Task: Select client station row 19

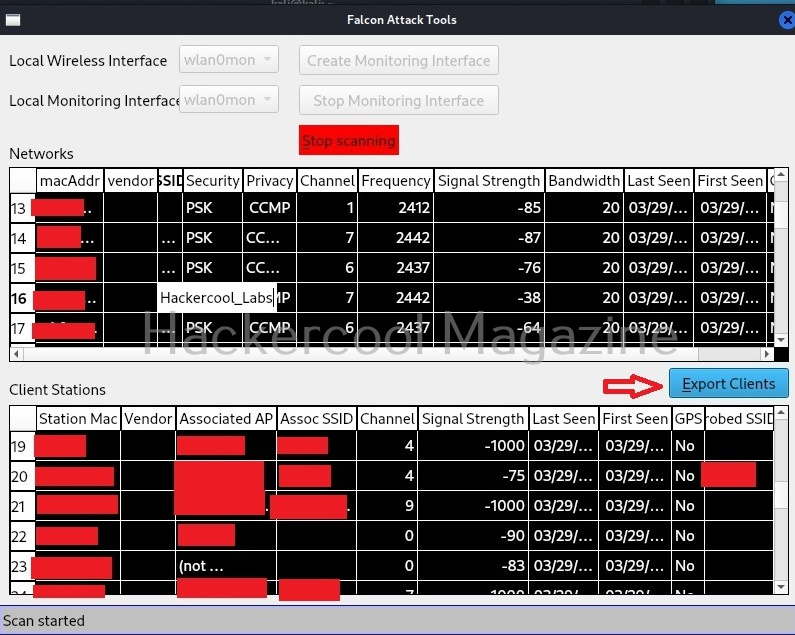Action: (x=22, y=446)
